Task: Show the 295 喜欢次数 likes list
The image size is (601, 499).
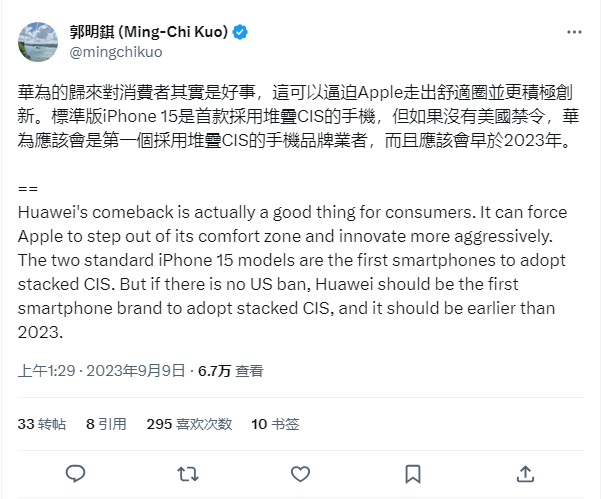Action: click(x=188, y=424)
